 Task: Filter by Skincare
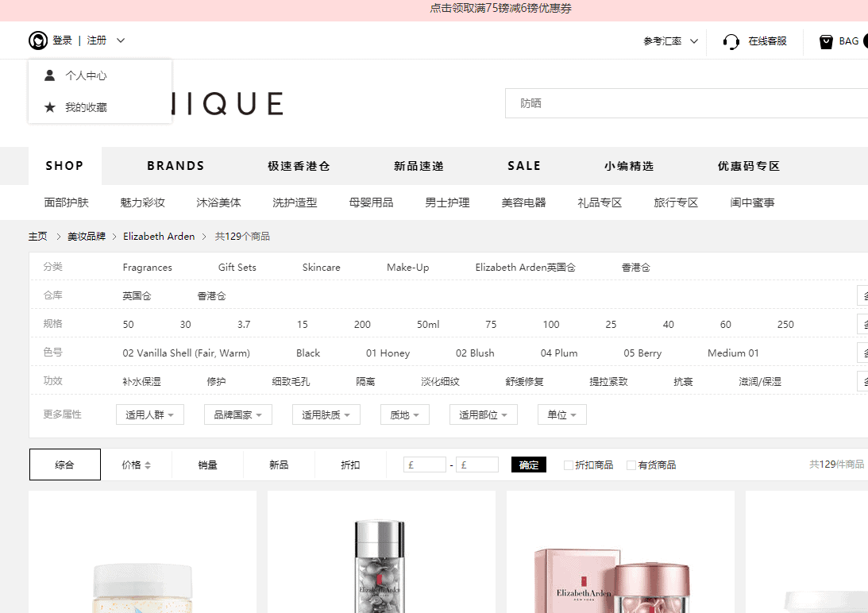321,268
